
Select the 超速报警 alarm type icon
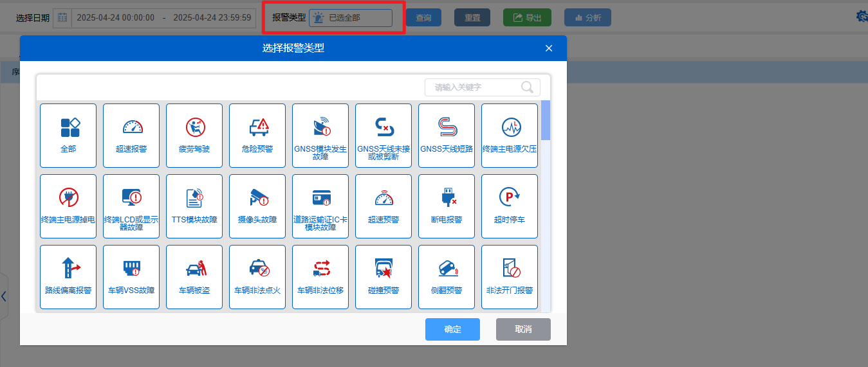[131, 127]
